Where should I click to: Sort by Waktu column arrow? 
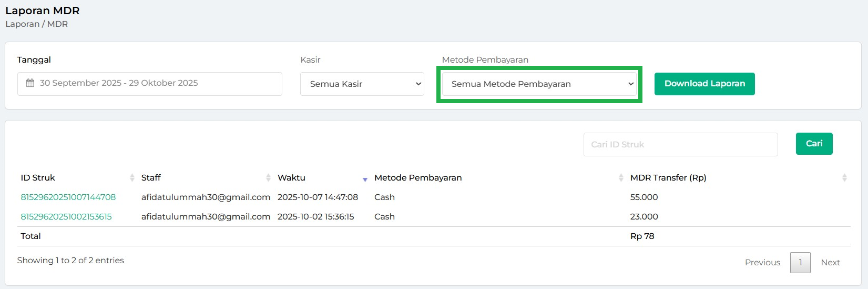[x=365, y=180]
